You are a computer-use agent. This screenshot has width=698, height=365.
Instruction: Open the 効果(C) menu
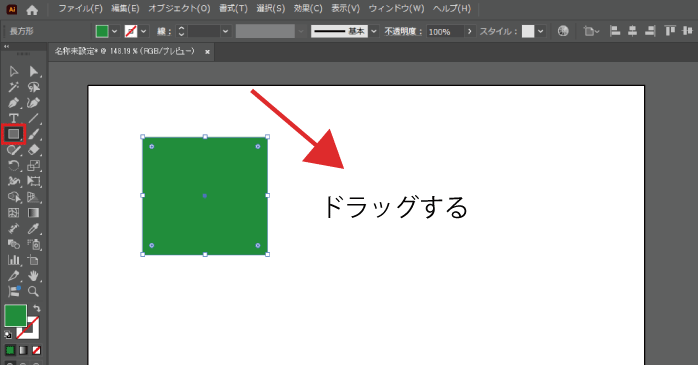(308, 8)
